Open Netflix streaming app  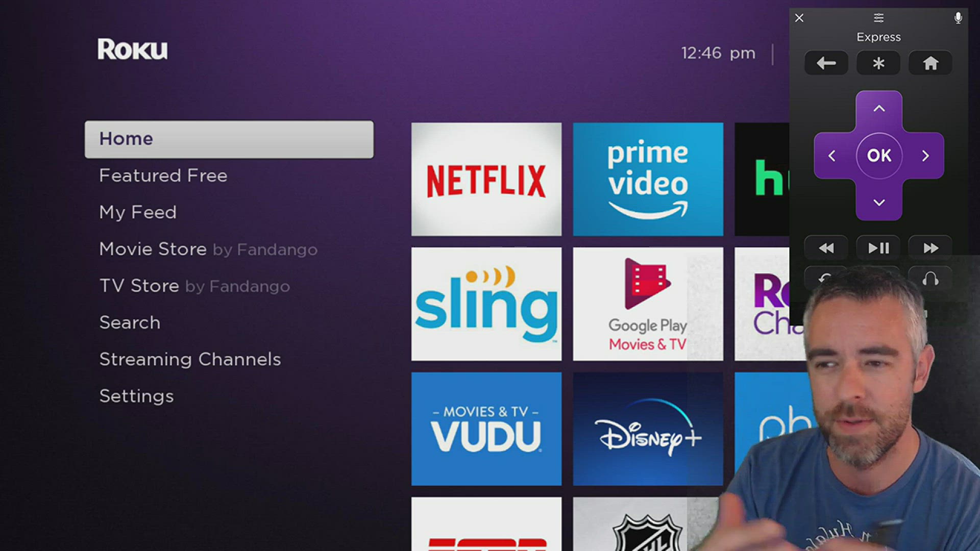point(485,178)
